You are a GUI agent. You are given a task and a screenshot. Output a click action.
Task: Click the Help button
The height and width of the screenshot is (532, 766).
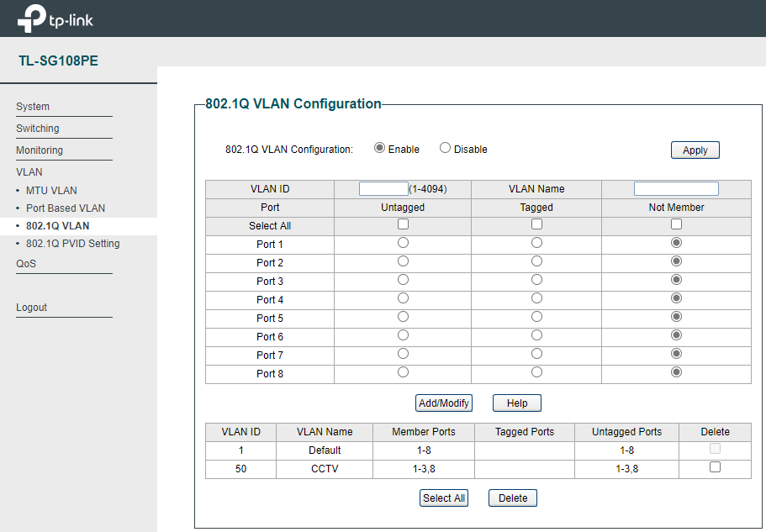tap(517, 403)
